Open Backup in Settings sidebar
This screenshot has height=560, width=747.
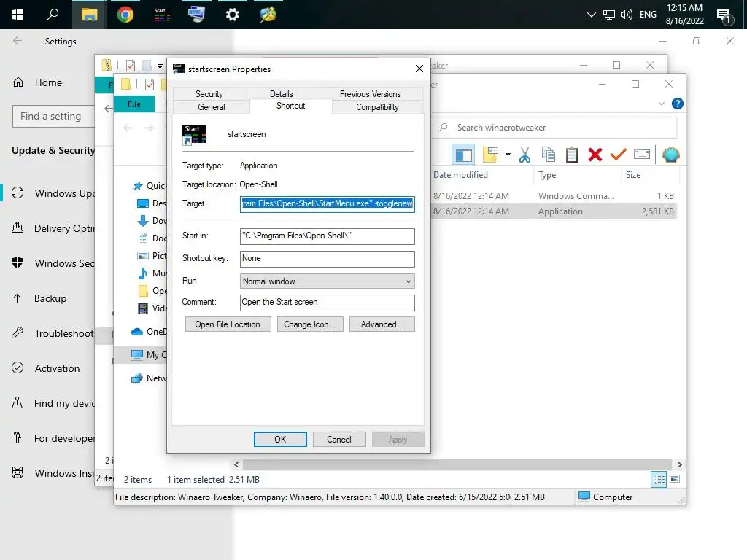pyautogui.click(x=50, y=298)
